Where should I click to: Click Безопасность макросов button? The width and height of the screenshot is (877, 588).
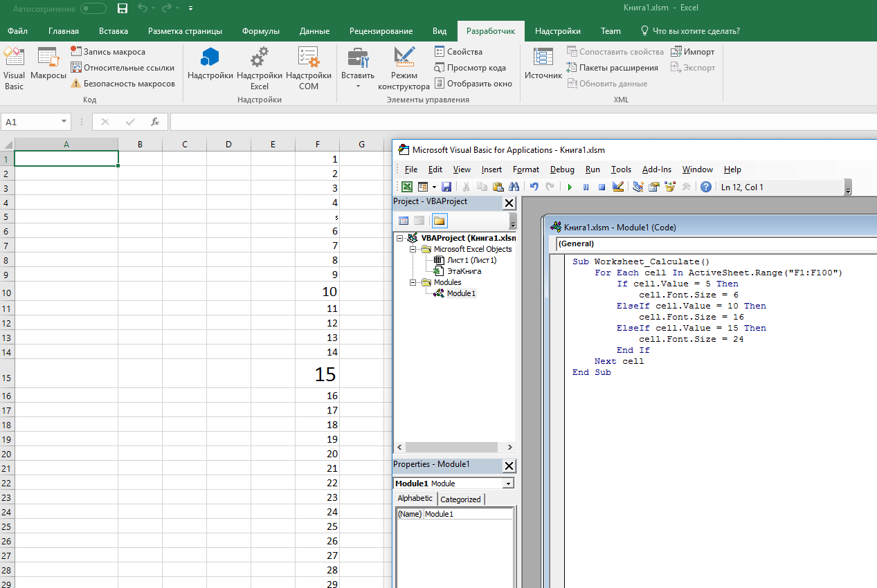tap(123, 84)
